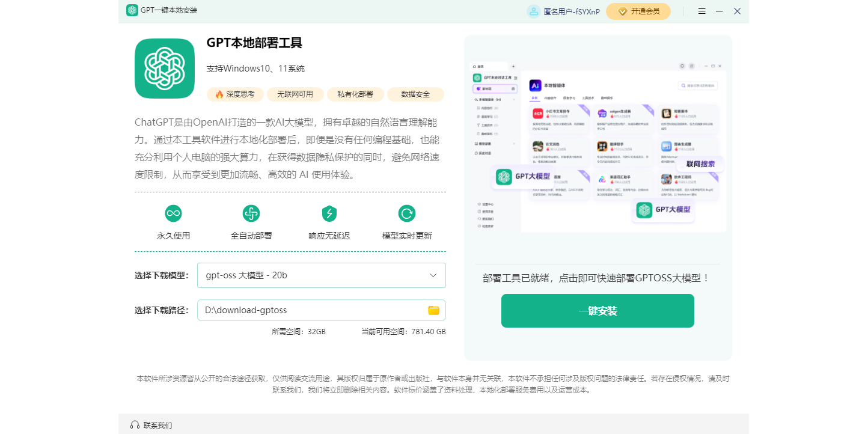
Task: Click the infinity 永久使用 feature icon
Action: coord(173,213)
